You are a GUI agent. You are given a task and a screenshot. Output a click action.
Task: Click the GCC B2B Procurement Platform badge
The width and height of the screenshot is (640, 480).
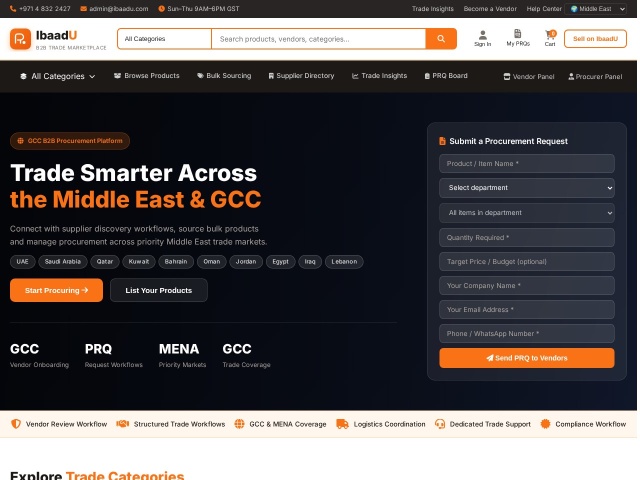click(70, 141)
